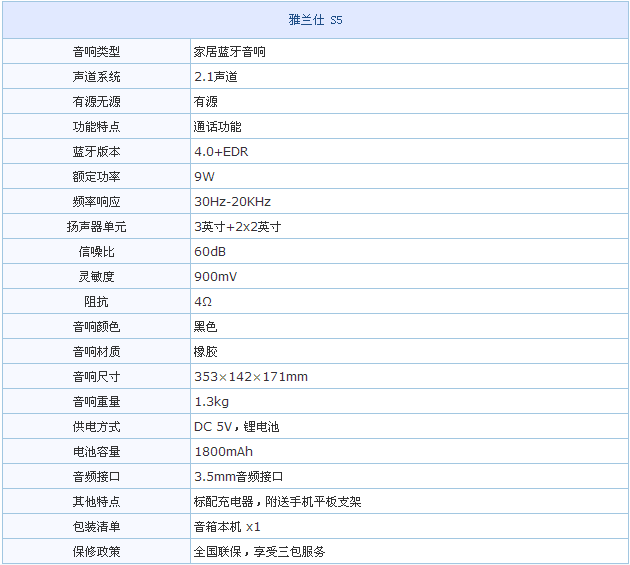Click the 音响重量 label
630x565 pixels.
pos(96,401)
